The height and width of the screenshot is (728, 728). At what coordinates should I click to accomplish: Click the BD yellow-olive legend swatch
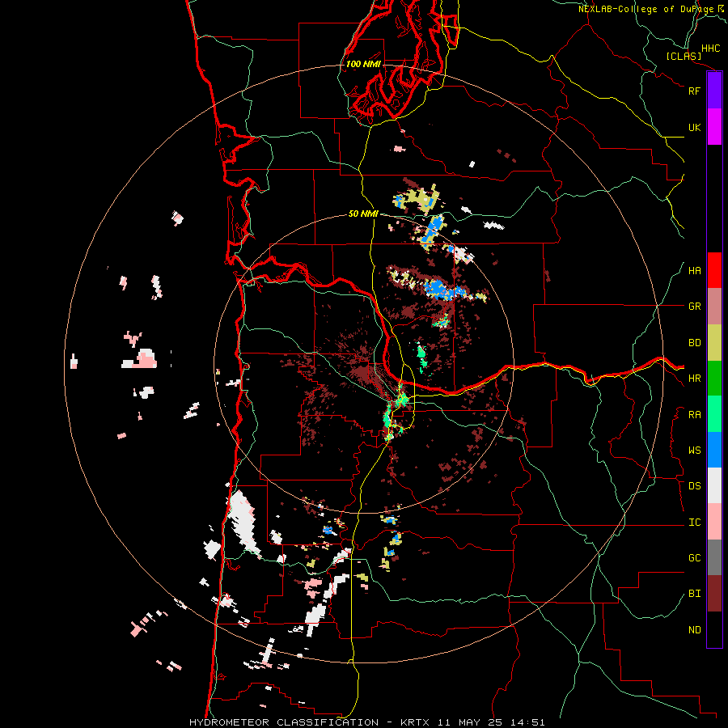[714, 343]
